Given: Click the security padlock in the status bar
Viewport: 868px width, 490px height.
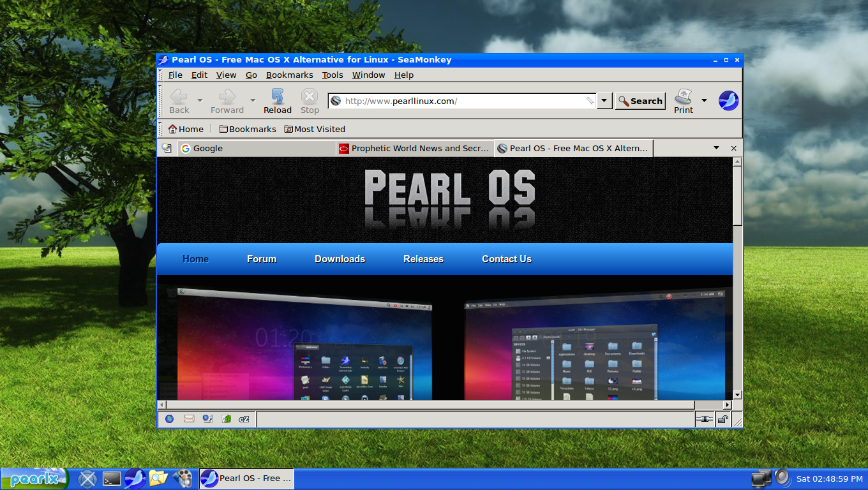Looking at the screenshot, I should point(723,419).
